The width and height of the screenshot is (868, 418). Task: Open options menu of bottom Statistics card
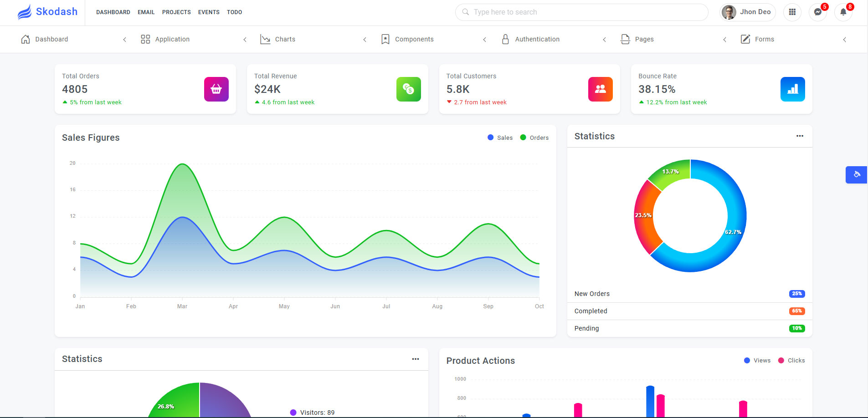pos(416,359)
